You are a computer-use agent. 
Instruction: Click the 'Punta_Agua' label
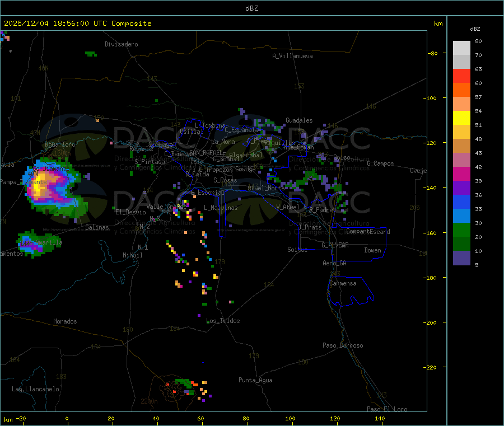(255, 380)
